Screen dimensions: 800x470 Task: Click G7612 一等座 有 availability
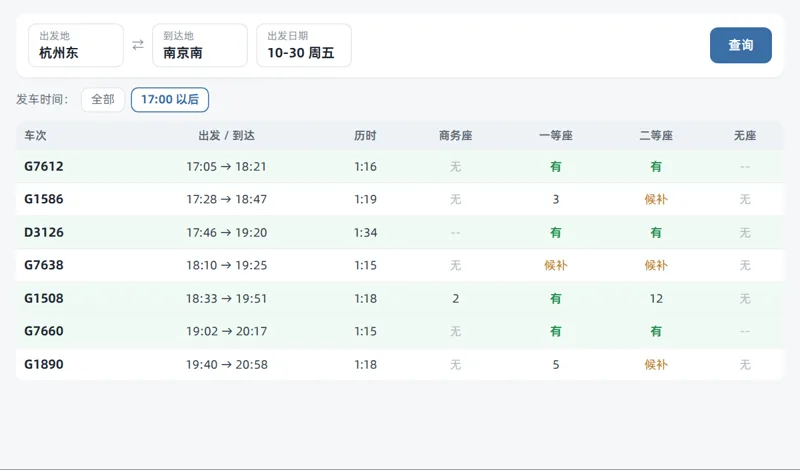556,166
